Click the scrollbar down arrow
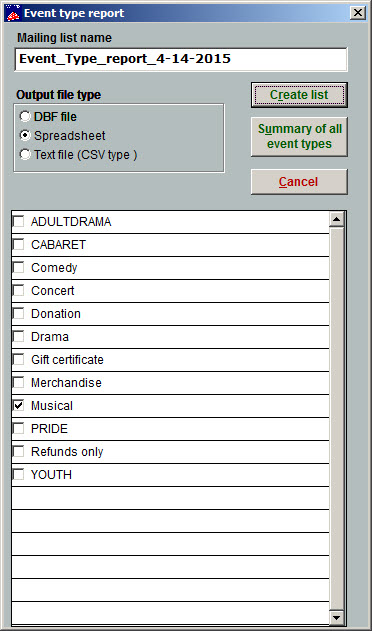Image resolution: width=372 pixels, height=631 pixels. [x=337, y=617]
